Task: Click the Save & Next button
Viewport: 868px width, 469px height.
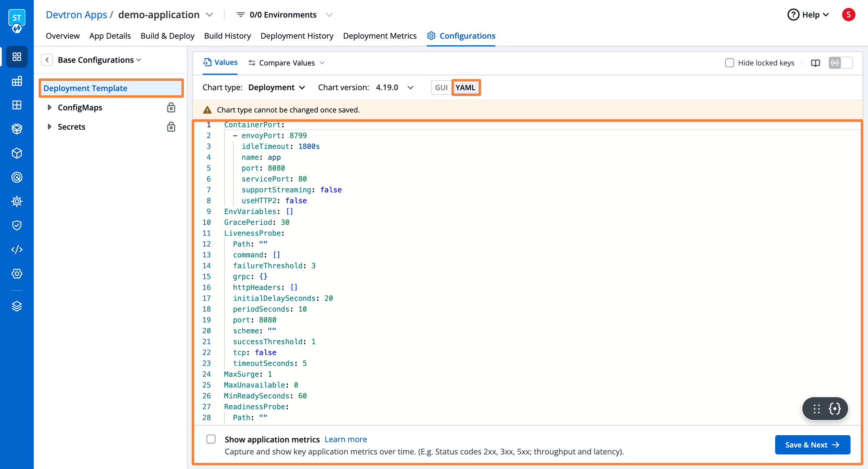Action: pyautogui.click(x=812, y=445)
